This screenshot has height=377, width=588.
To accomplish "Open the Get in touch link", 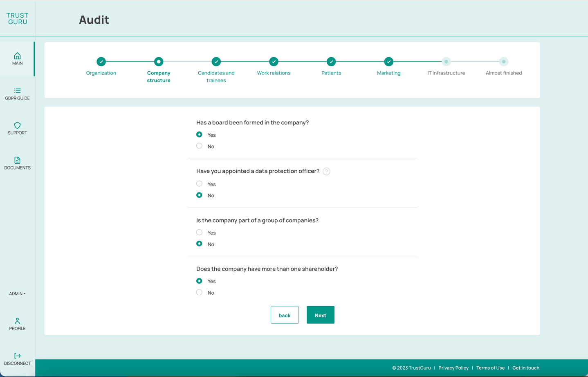I will pyautogui.click(x=525, y=368).
